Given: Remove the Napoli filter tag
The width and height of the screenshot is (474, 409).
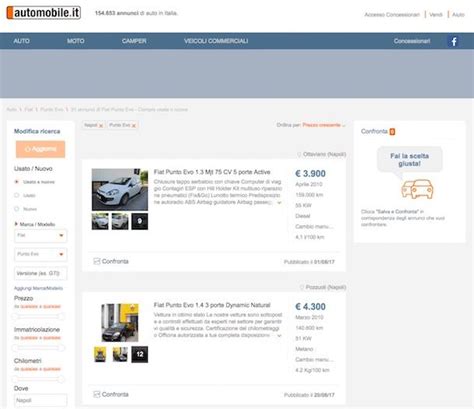Looking at the screenshot, I should tap(101, 125).
